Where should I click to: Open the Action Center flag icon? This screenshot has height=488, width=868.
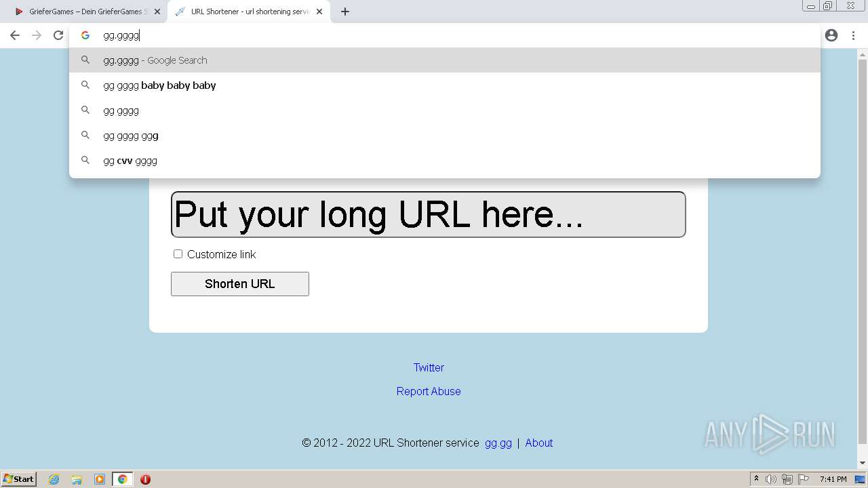pos(804,479)
